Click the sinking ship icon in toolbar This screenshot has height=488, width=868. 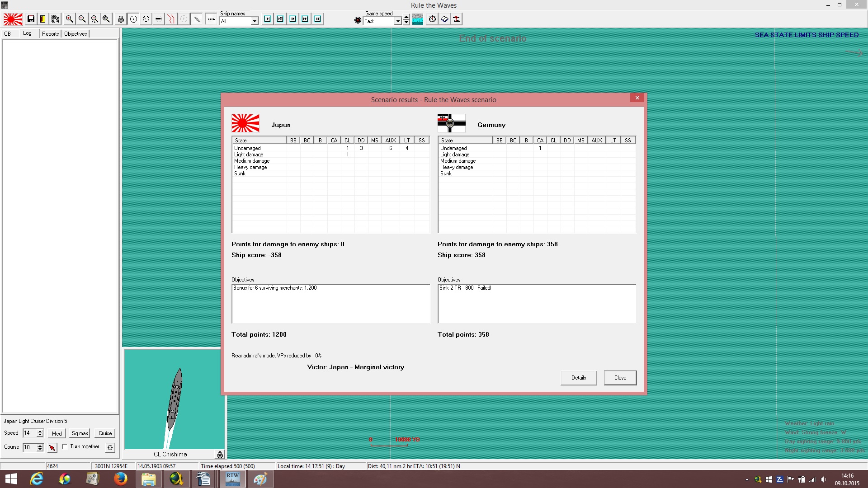tap(457, 19)
